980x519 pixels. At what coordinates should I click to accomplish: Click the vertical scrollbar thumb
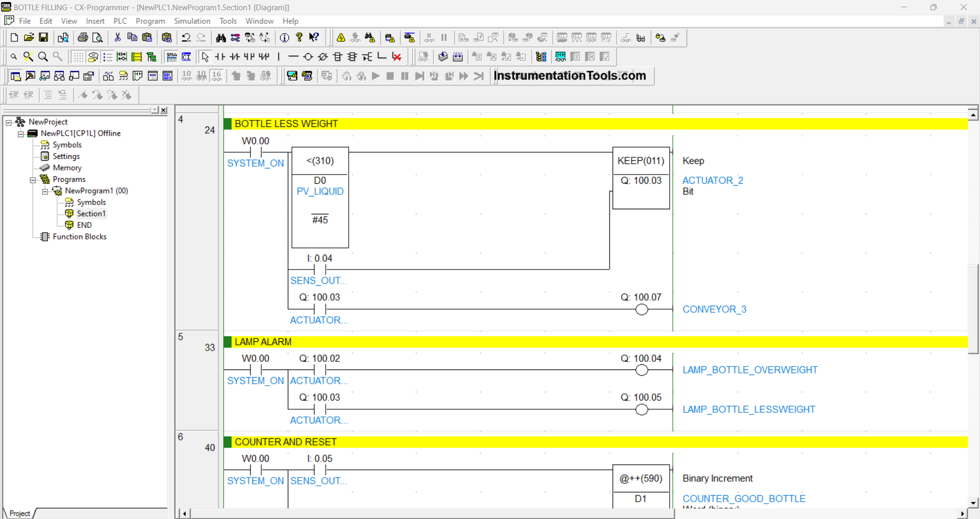click(x=973, y=308)
